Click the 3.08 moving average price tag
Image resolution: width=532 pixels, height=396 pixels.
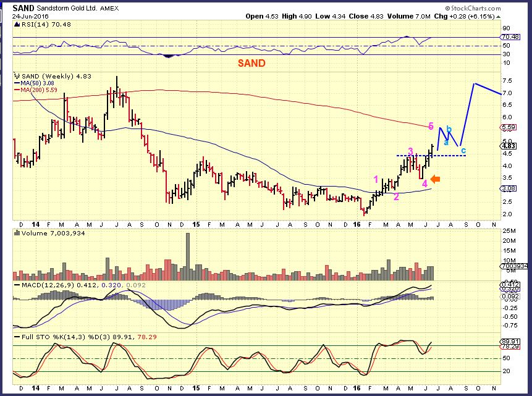click(509, 188)
